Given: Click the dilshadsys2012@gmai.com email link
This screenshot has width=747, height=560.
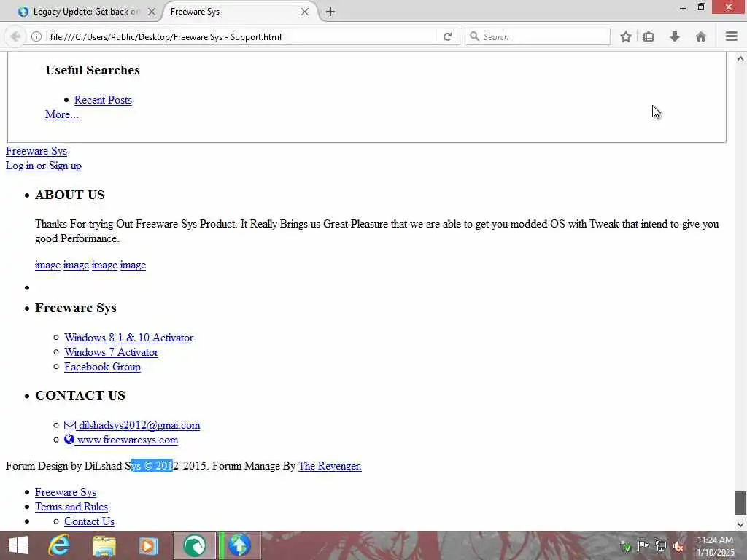Looking at the screenshot, I should (139, 425).
